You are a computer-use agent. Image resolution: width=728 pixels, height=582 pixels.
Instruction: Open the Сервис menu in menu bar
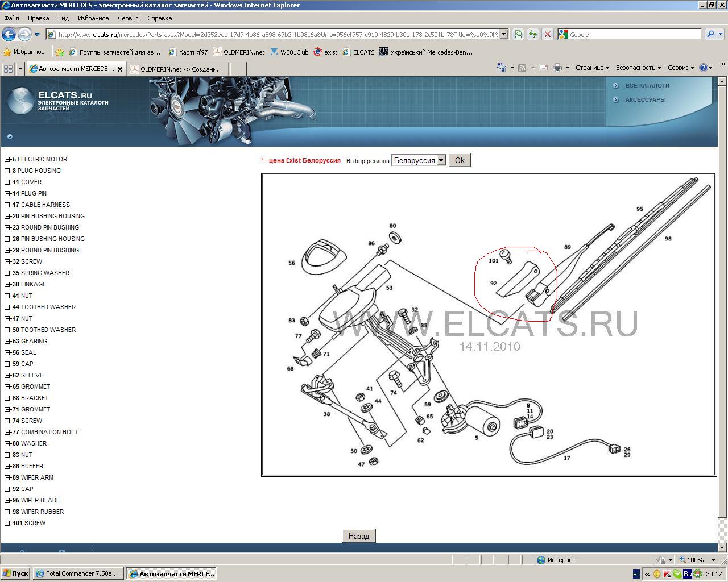coord(128,18)
